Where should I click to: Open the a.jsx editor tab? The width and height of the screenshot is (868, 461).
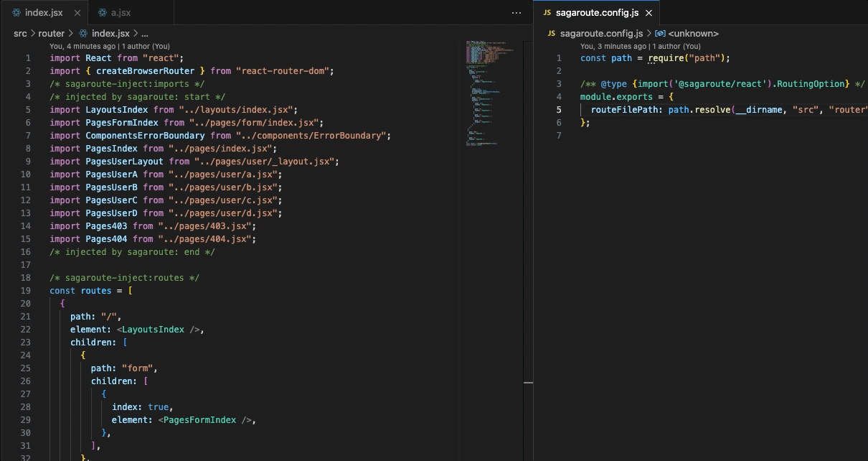click(121, 12)
